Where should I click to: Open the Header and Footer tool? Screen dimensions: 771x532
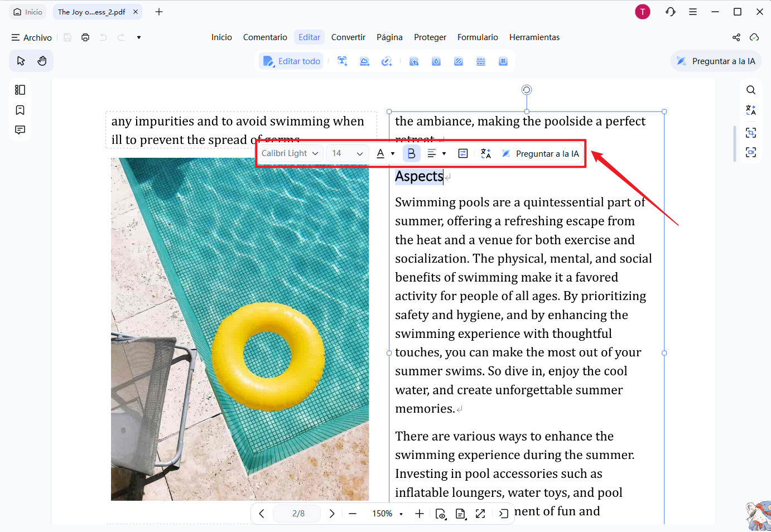(x=481, y=61)
